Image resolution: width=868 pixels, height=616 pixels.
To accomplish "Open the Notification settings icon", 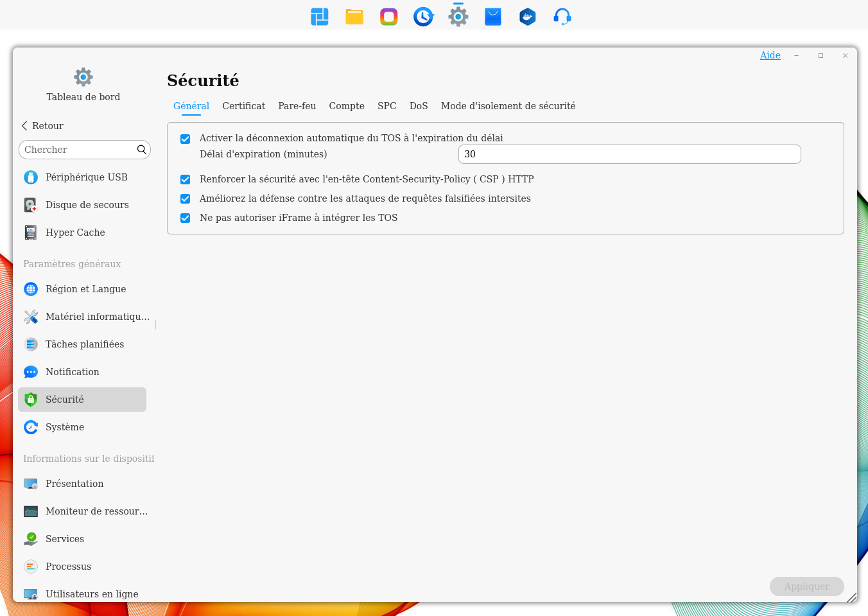I will (31, 372).
